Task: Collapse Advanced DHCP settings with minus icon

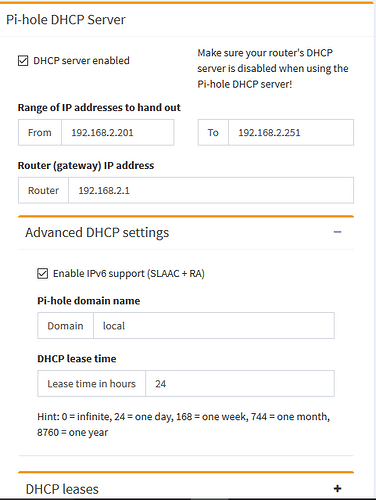Action: tap(338, 232)
